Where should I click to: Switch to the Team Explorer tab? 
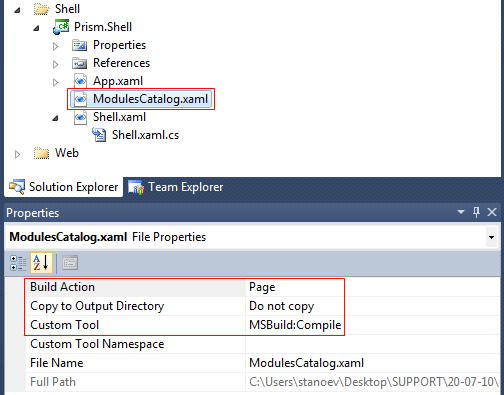click(175, 187)
